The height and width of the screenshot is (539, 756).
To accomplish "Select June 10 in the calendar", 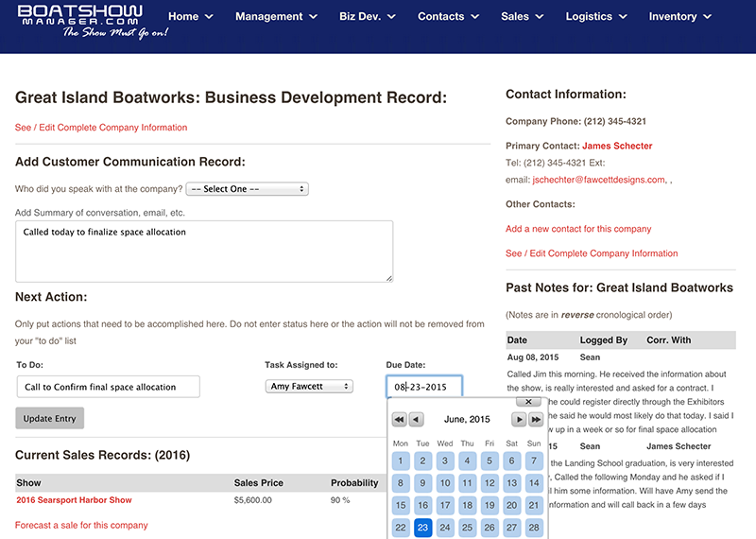I will [445, 483].
